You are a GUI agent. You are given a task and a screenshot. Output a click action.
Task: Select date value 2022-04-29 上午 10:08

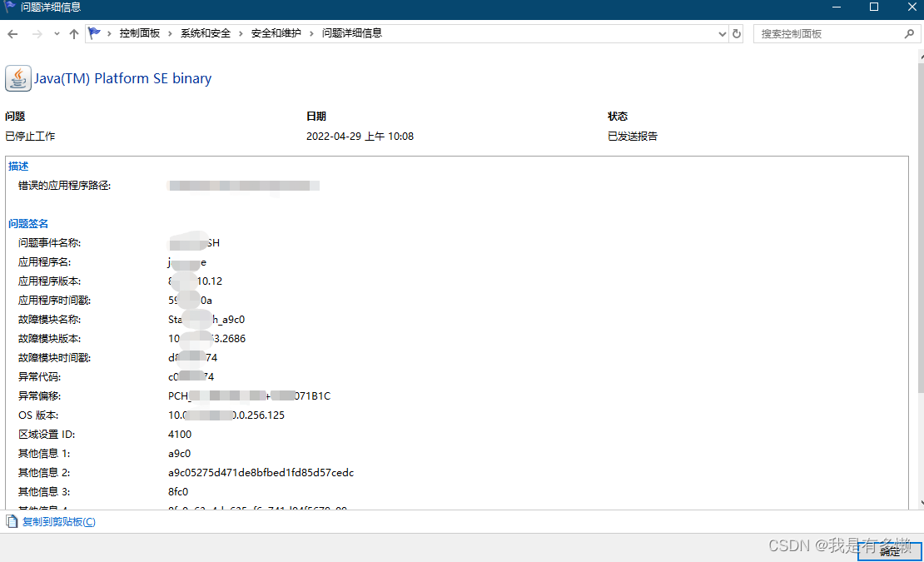pos(360,136)
